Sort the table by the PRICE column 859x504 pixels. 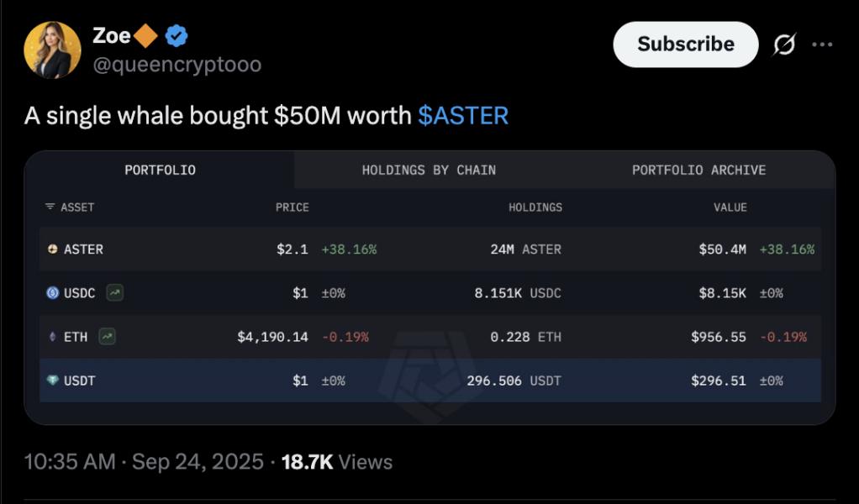[x=292, y=207]
